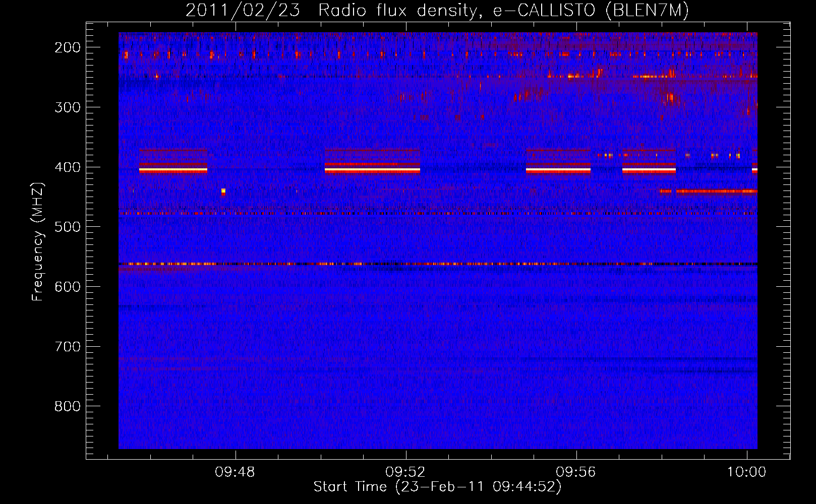The image size is (816, 504).
Task: Click the 09:56 time tick label
Action: [576, 472]
